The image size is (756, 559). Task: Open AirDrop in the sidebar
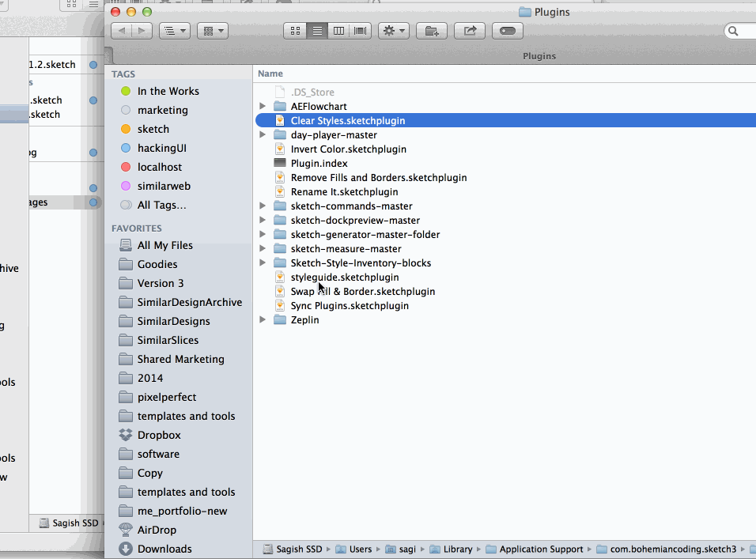pos(157,530)
